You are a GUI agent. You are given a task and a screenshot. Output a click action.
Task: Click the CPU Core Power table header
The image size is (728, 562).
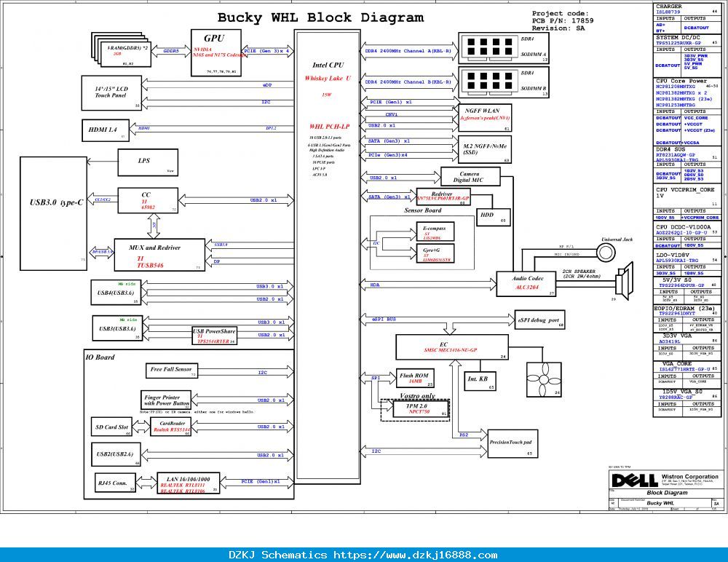click(681, 81)
